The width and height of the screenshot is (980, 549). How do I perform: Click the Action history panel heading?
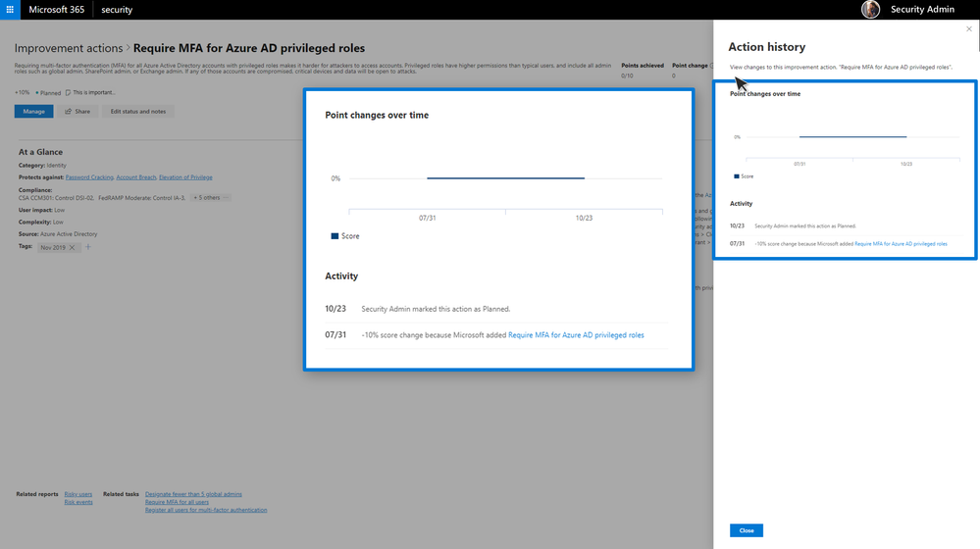(766, 47)
